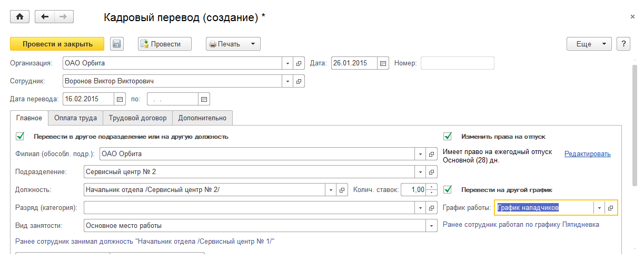644x259 pixels.
Task: Open the calendar picker for Дата field
Action: point(383,63)
